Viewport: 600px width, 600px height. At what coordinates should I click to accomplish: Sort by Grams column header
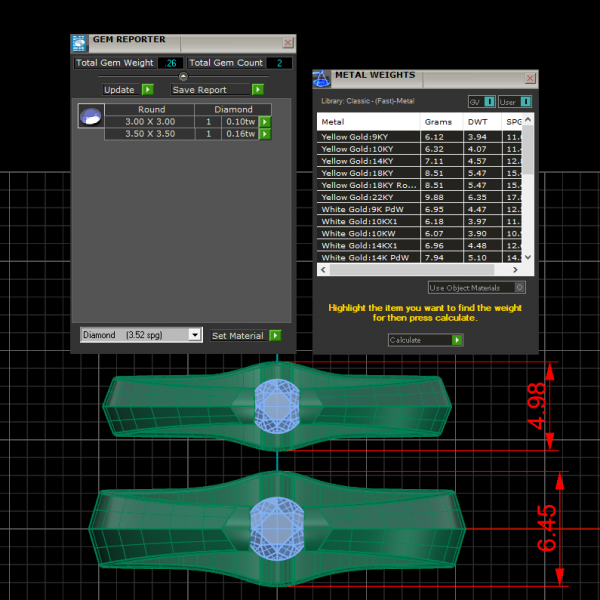(438, 122)
